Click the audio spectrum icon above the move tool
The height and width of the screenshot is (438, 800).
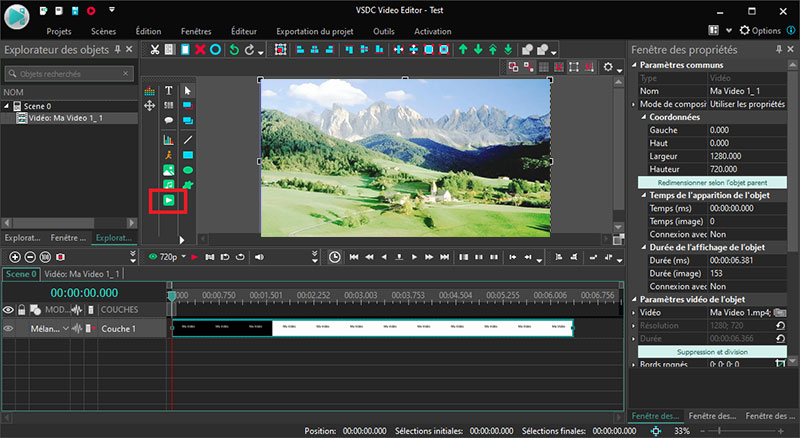click(x=149, y=91)
